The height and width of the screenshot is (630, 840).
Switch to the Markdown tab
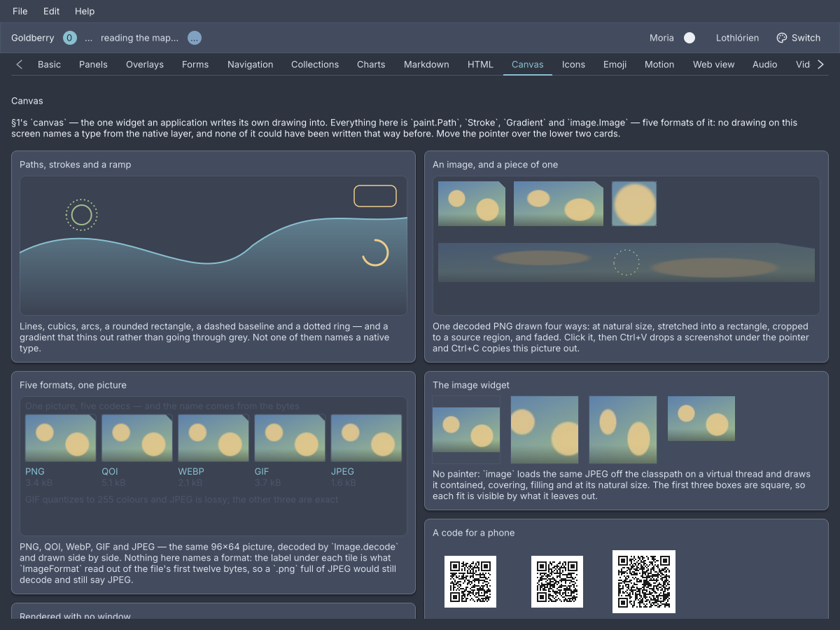[x=426, y=64]
